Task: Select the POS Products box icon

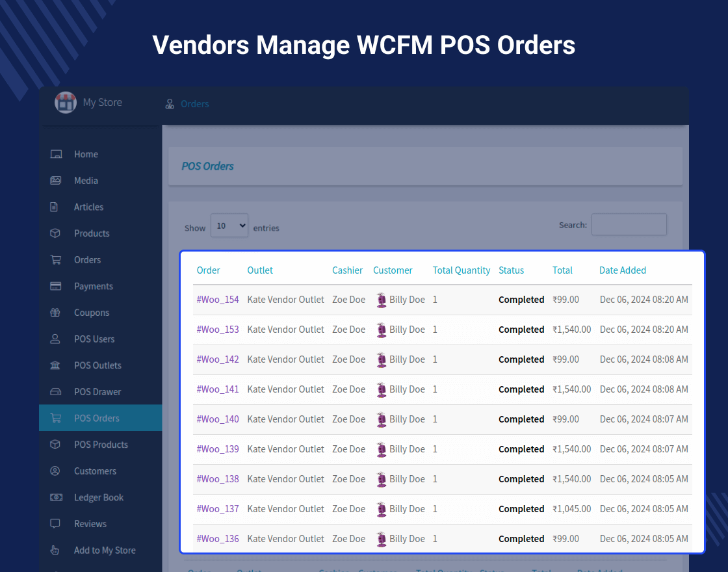Action: [x=56, y=444]
